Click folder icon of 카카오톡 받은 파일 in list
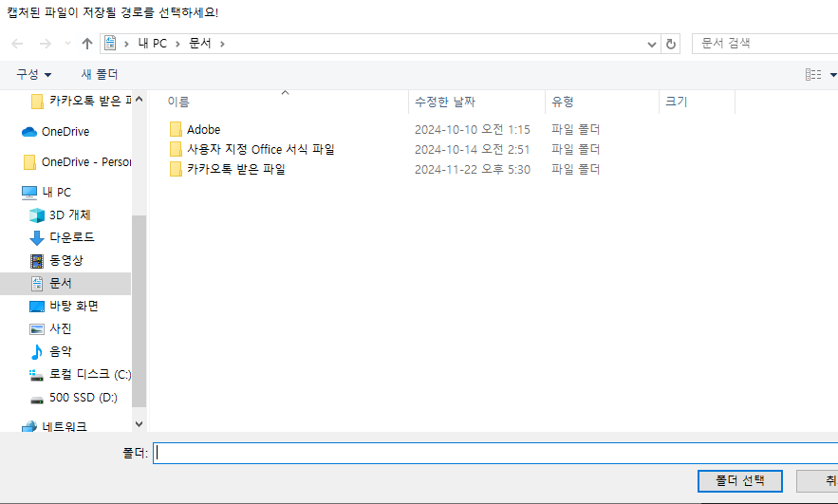This screenshot has width=838, height=504. (176, 170)
